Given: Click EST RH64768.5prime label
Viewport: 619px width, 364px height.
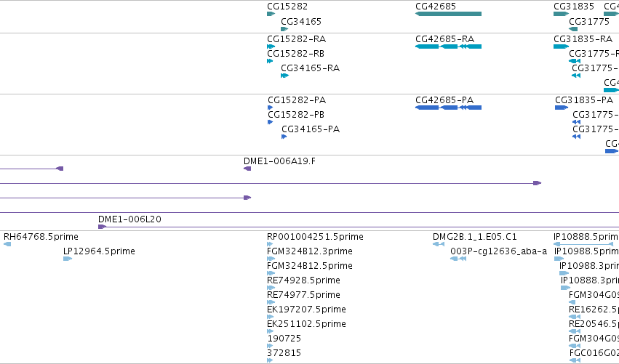Looking at the screenshot, I should [41, 237].
